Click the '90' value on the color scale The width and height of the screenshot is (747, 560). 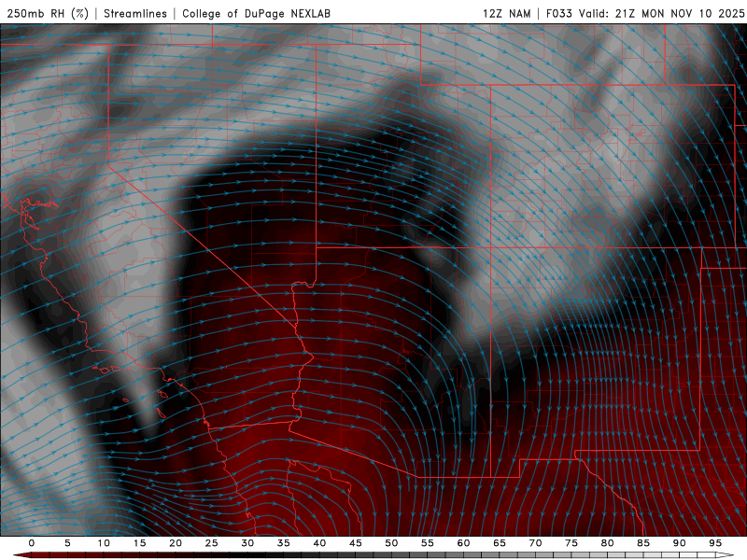pyautogui.click(x=680, y=543)
